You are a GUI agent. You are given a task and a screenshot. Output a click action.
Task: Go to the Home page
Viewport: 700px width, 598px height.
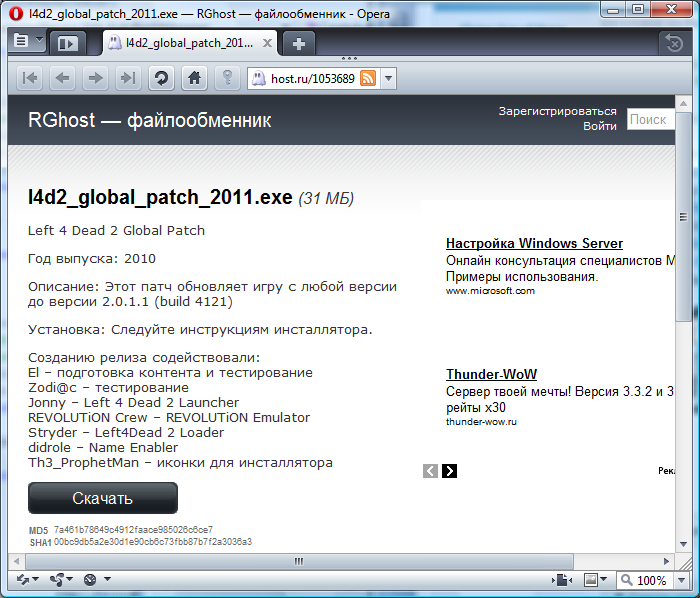pyautogui.click(x=195, y=78)
